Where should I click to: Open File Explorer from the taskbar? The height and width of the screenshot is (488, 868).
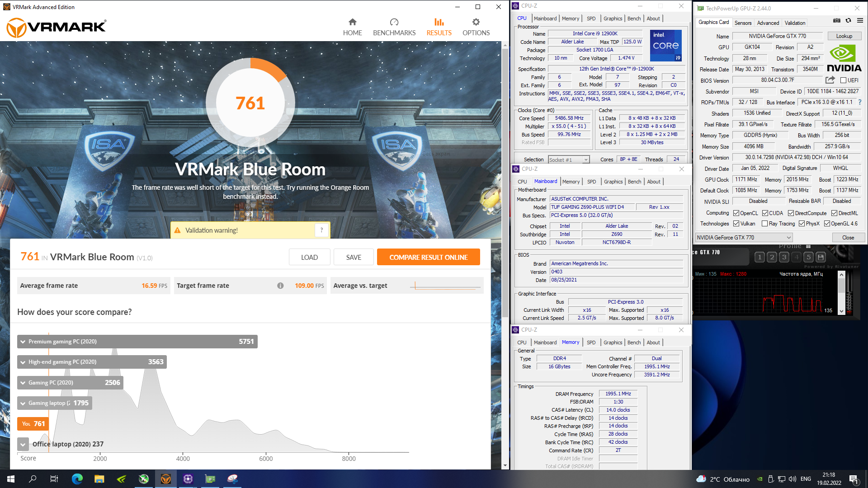(99, 479)
